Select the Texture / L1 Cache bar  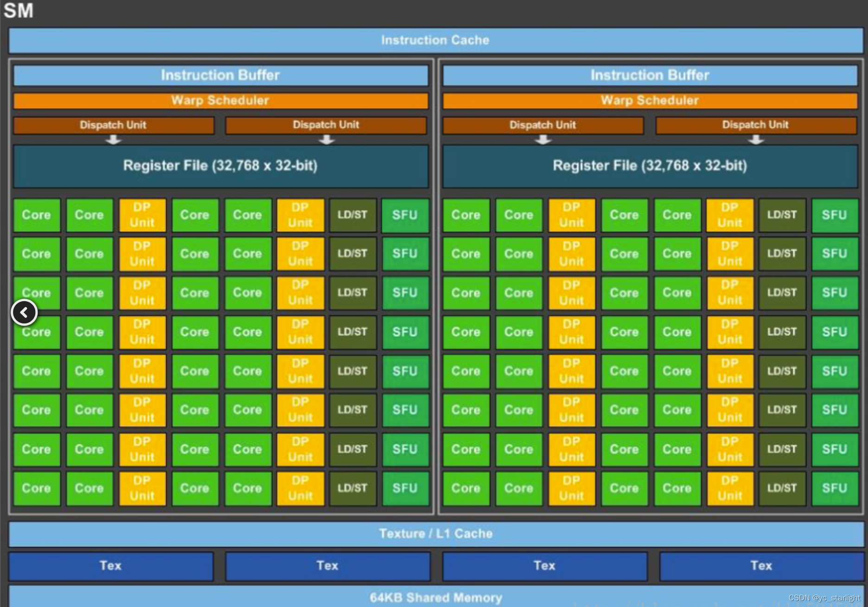(x=434, y=533)
